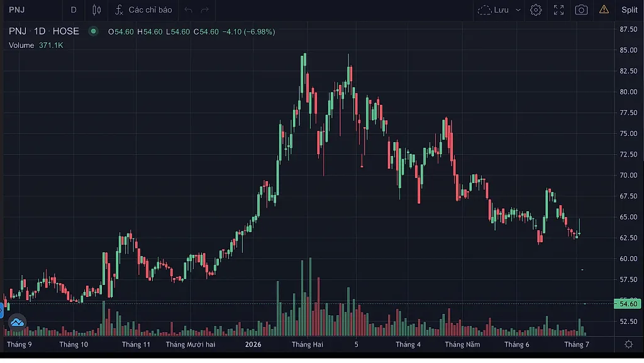This screenshot has height=363, width=644.
Task: Open the PNJ symbol search field
Action: 17,10
